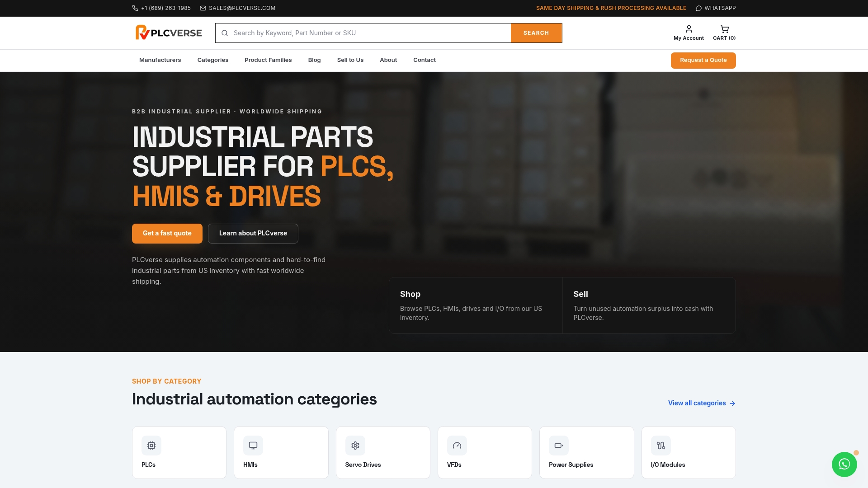
Task: Select the HMIs category label
Action: coord(250,465)
